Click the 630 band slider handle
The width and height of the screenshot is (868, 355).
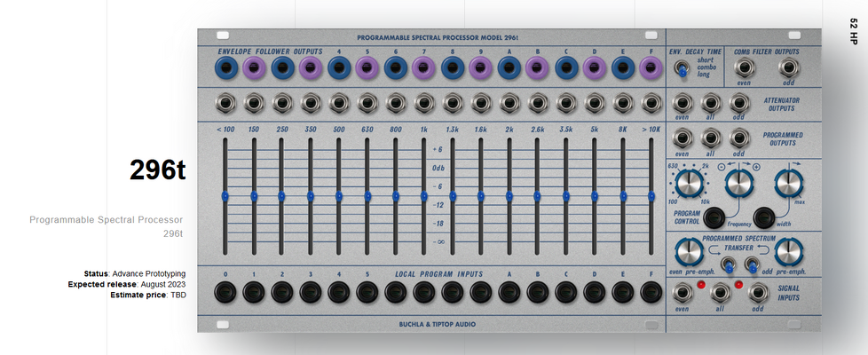367,196
